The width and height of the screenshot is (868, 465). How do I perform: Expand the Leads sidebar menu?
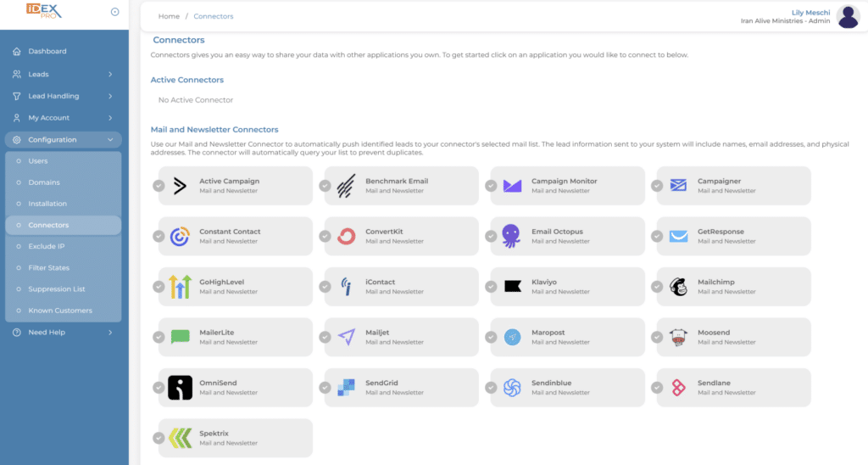tap(64, 75)
